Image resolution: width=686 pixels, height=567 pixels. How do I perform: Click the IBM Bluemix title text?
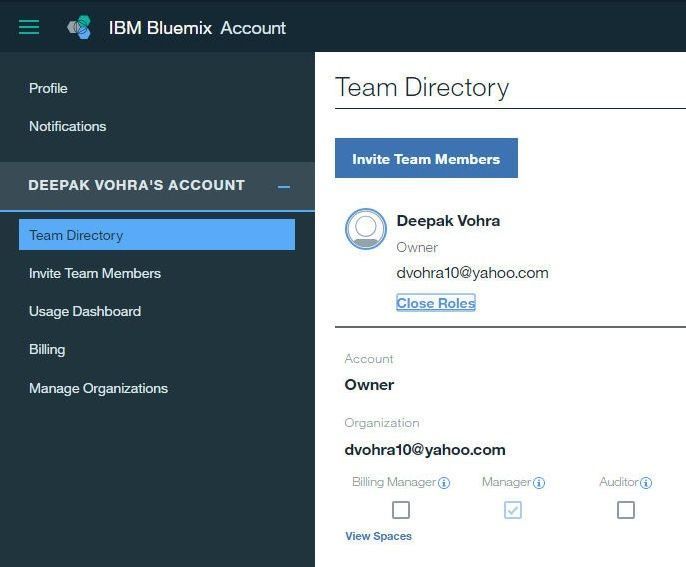tap(160, 28)
